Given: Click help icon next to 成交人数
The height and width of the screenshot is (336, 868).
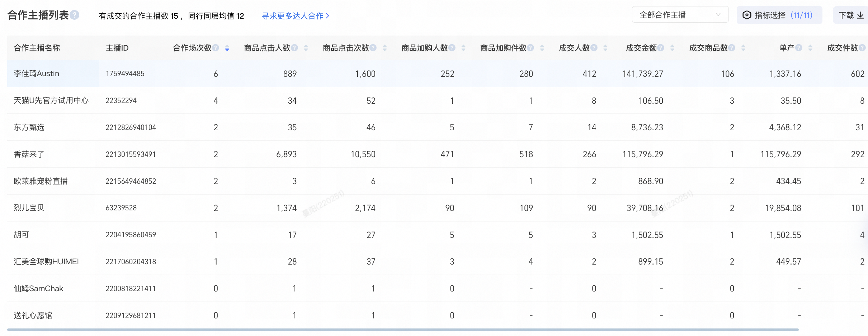Looking at the screenshot, I should tap(594, 48).
